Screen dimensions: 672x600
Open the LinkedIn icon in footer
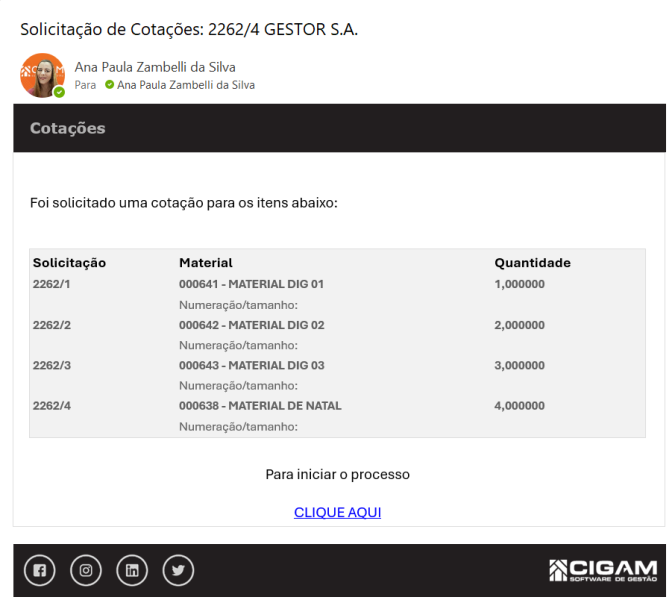(x=132, y=570)
